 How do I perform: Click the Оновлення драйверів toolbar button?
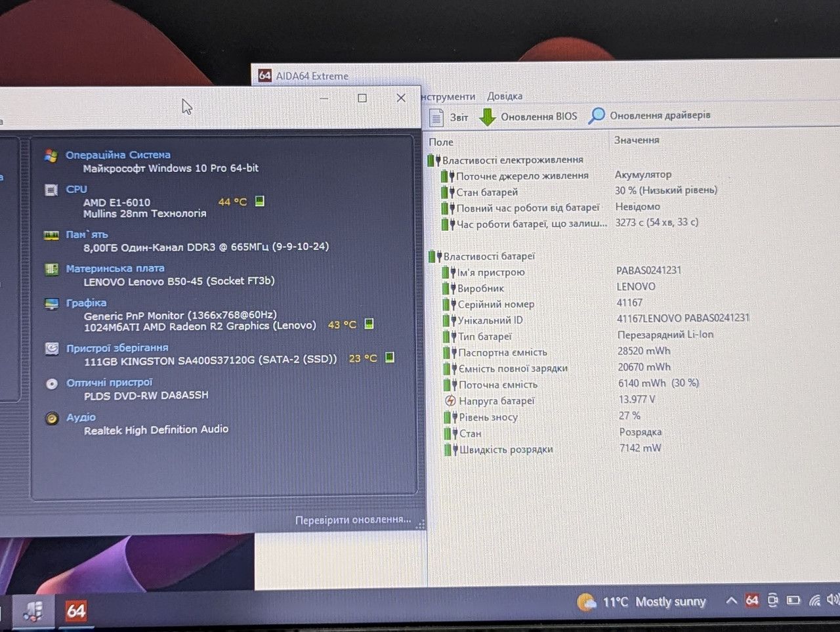pyautogui.click(x=649, y=116)
